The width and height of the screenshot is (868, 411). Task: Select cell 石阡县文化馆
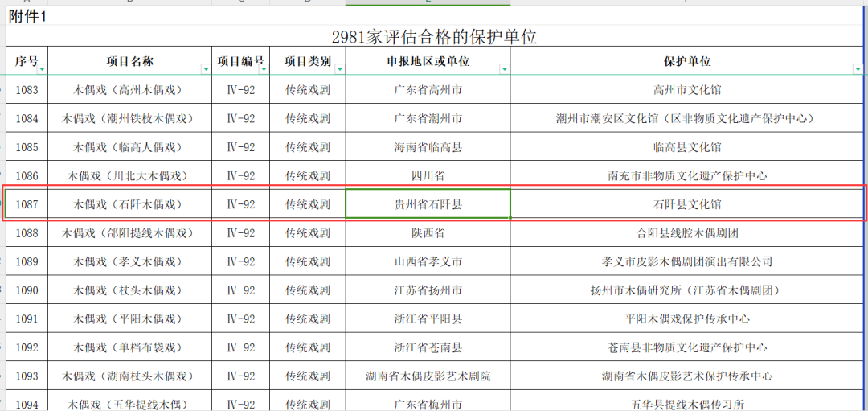[687, 204]
